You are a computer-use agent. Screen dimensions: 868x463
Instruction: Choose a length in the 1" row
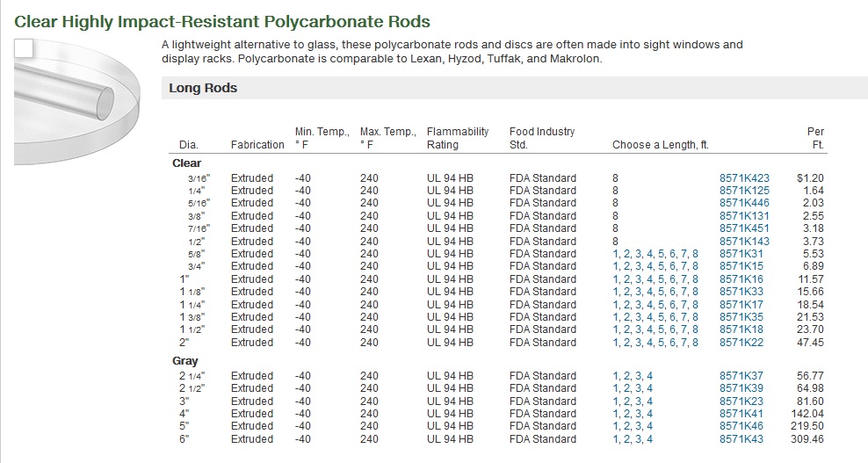[655, 279]
